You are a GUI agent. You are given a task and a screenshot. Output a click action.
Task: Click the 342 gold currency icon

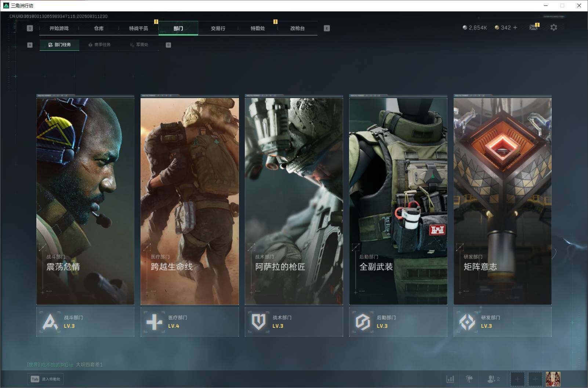pos(497,28)
